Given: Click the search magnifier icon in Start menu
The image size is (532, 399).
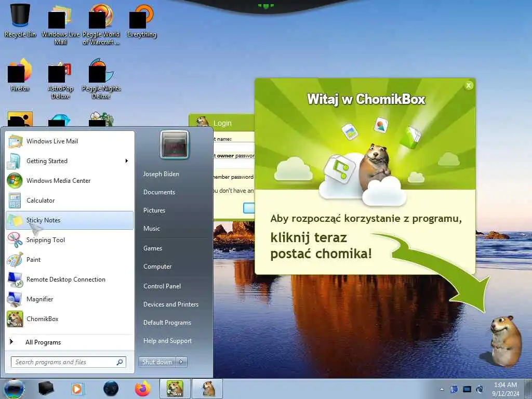Looking at the screenshot, I should click(119, 362).
